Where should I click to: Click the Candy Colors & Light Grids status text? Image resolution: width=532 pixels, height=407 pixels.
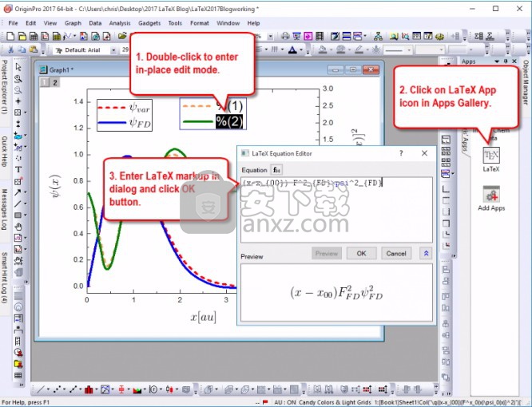(335, 402)
